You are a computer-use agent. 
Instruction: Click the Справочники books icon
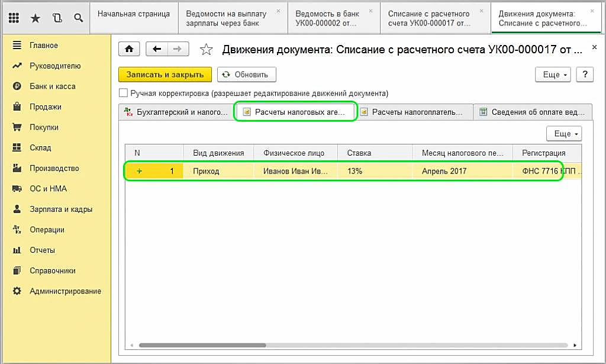point(17,270)
